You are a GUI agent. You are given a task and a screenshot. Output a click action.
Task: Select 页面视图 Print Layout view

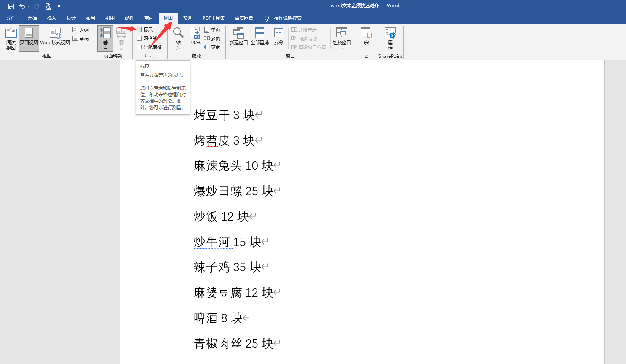(x=29, y=39)
